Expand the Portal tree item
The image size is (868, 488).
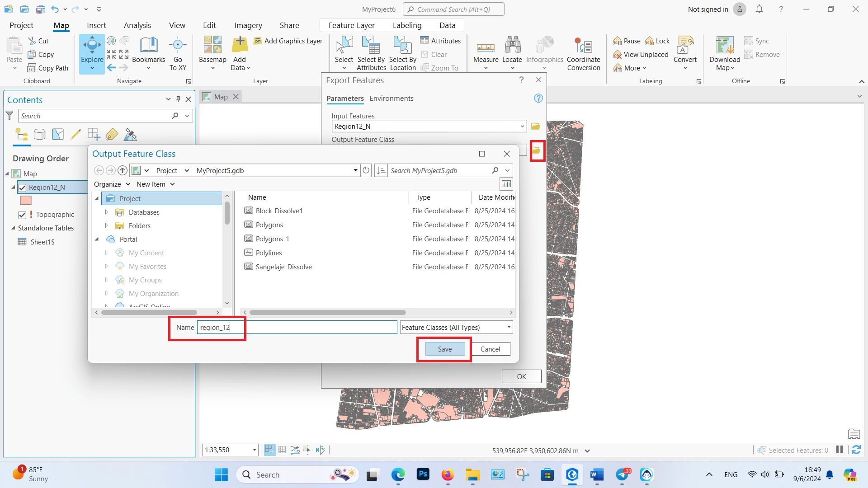tap(97, 239)
